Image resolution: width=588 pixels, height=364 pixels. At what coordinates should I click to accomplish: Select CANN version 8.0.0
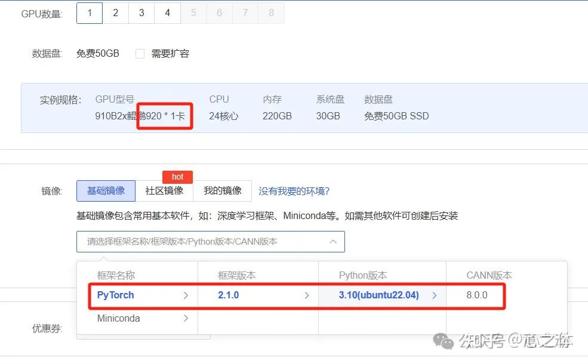point(478,295)
